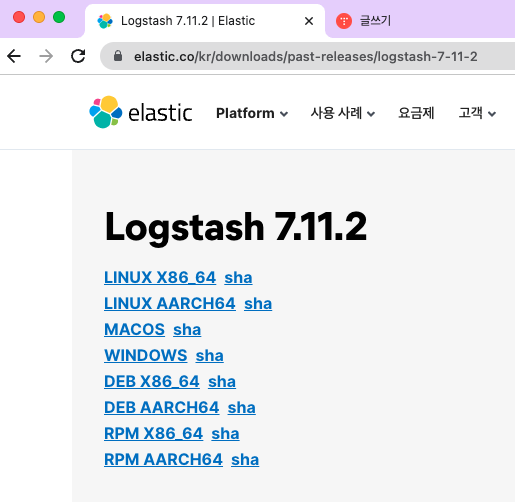Click the green fullscreen window button
Image resolution: width=515 pixels, height=502 pixels.
tap(59, 17)
